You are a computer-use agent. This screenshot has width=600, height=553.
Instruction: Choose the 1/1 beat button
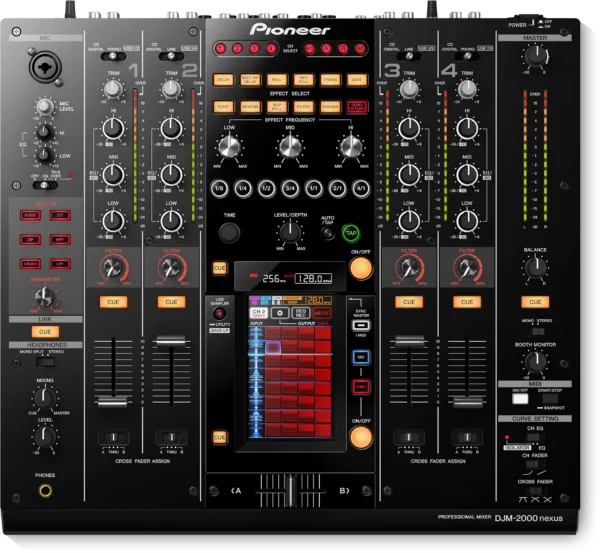314,188
